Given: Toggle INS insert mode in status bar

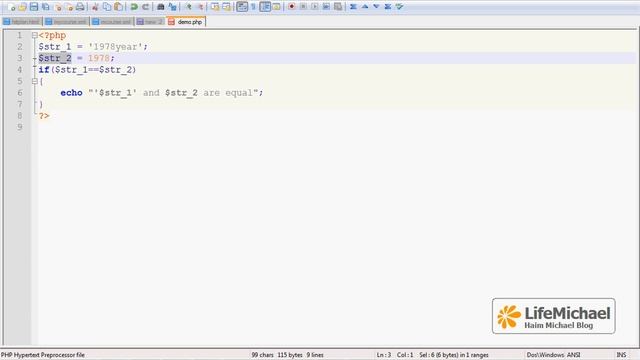Looking at the screenshot, I should click(x=621, y=355).
